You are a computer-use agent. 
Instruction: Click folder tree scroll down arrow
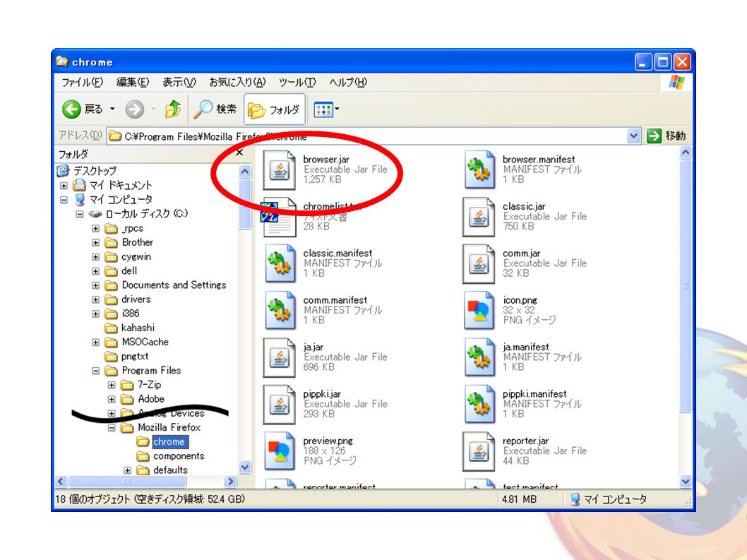(245, 467)
